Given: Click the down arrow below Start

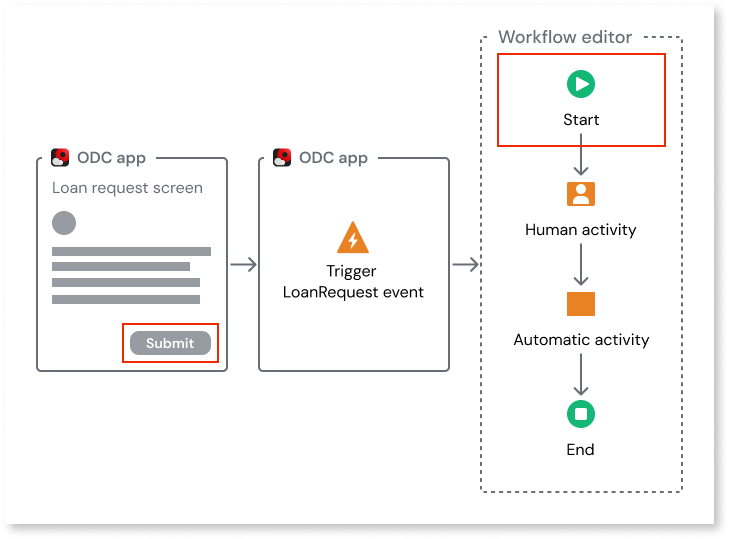Looking at the screenshot, I should [x=581, y=160].
